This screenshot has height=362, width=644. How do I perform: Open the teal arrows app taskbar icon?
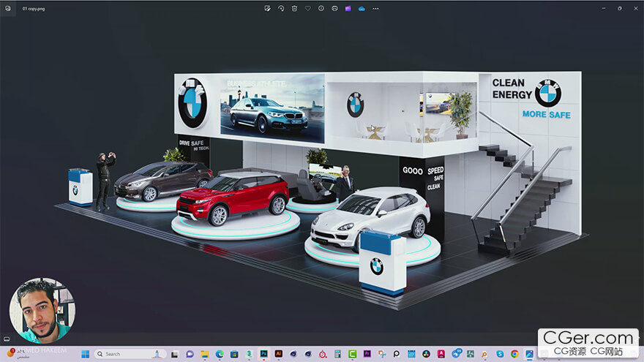pyautogui.click(x=471, y=354)
